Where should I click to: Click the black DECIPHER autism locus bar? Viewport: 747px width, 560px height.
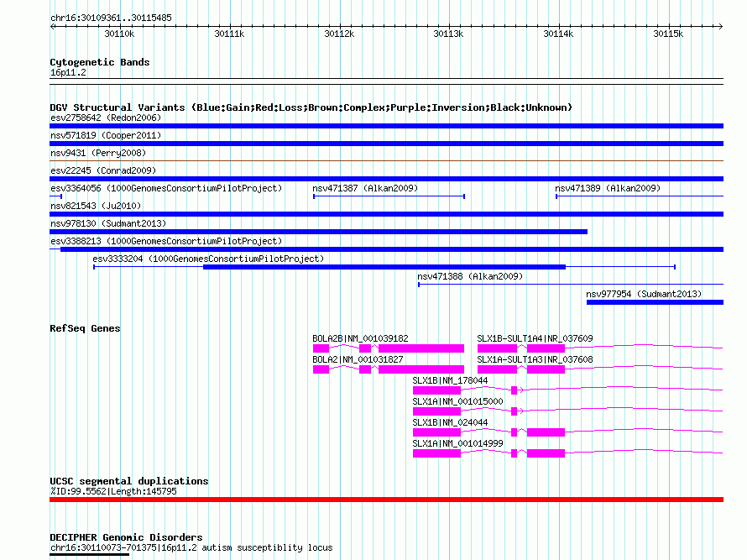89,554
